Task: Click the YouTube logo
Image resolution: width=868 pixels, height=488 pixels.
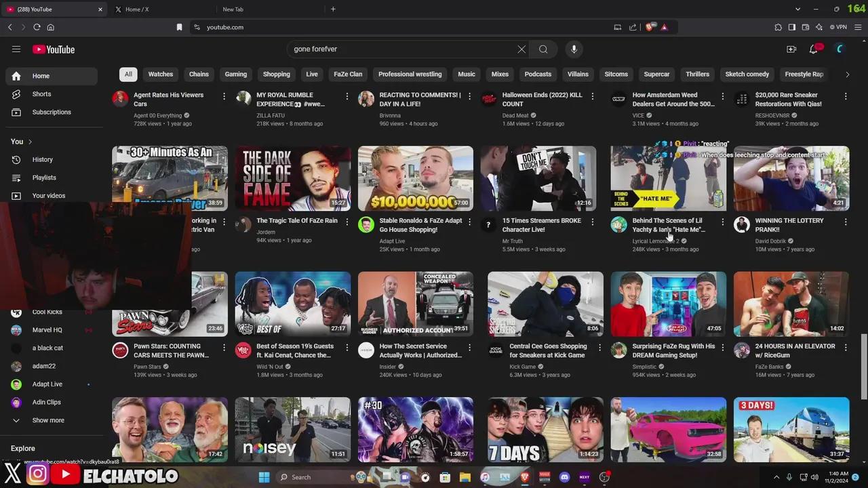Action: (54, 49)
